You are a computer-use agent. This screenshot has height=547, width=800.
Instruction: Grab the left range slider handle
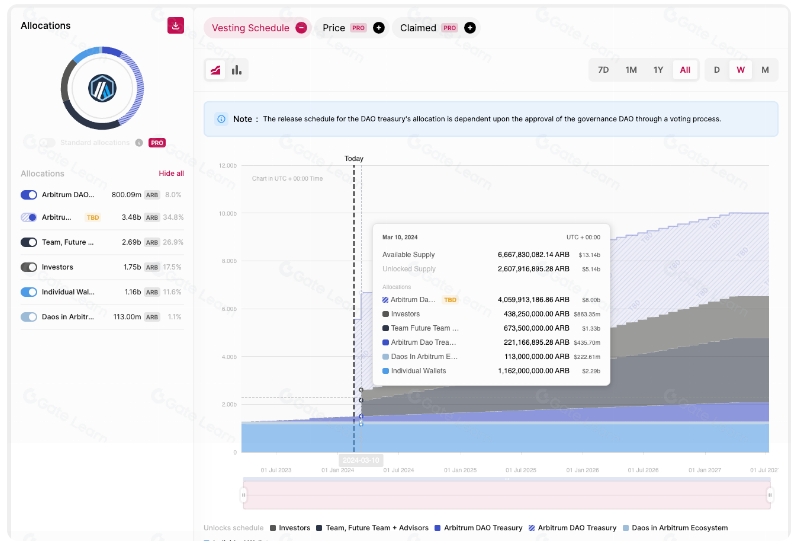[243, 494]
